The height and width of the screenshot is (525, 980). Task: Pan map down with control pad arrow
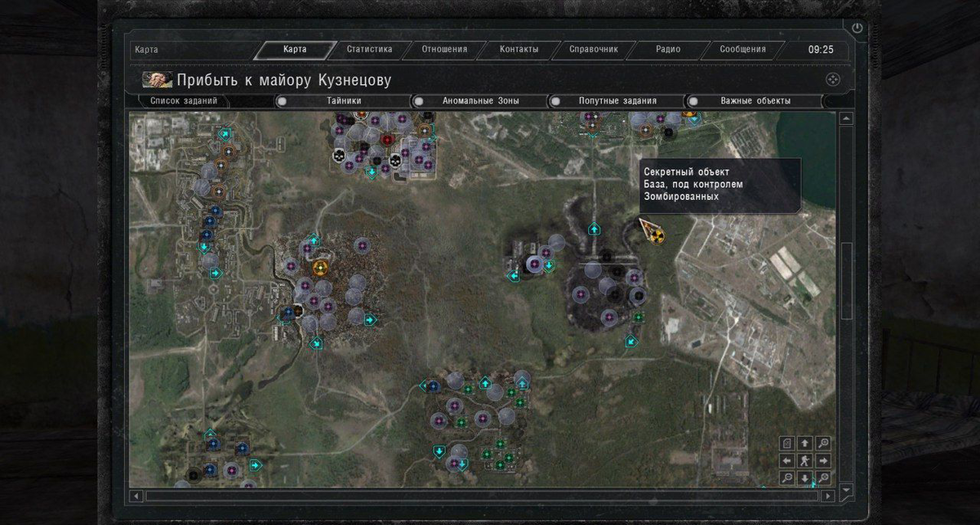805,478
